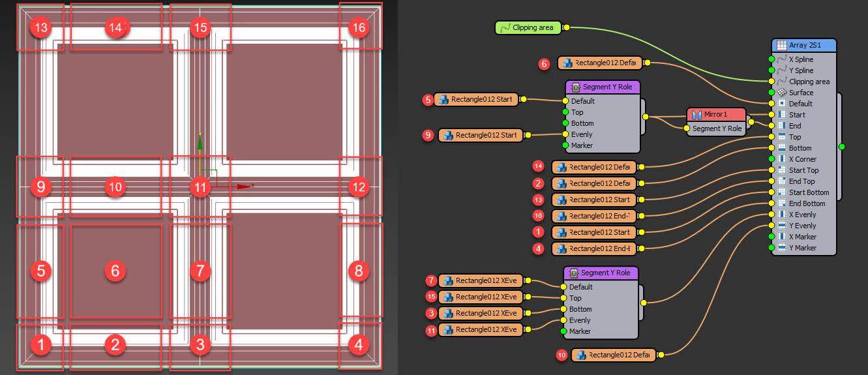Click the mirror icon on the Mirror1 node
Image resolution: width=868 pixels, height=375 pixels.
(696, 115)
